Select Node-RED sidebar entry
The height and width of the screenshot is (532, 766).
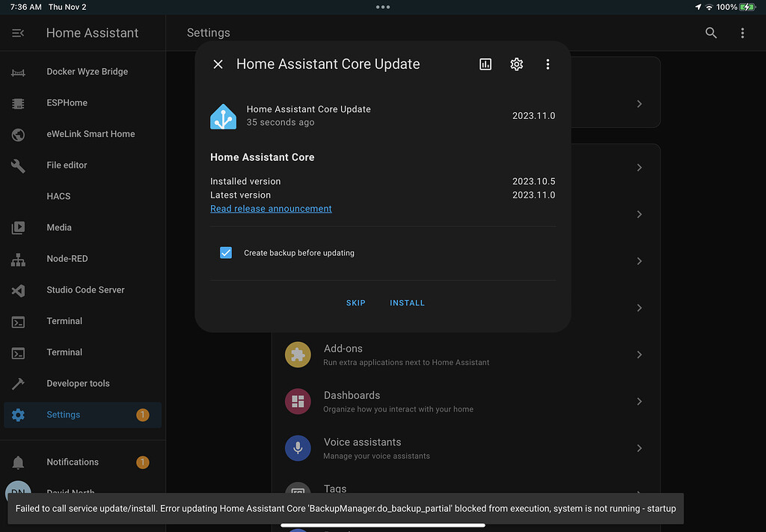pos(82,259)
